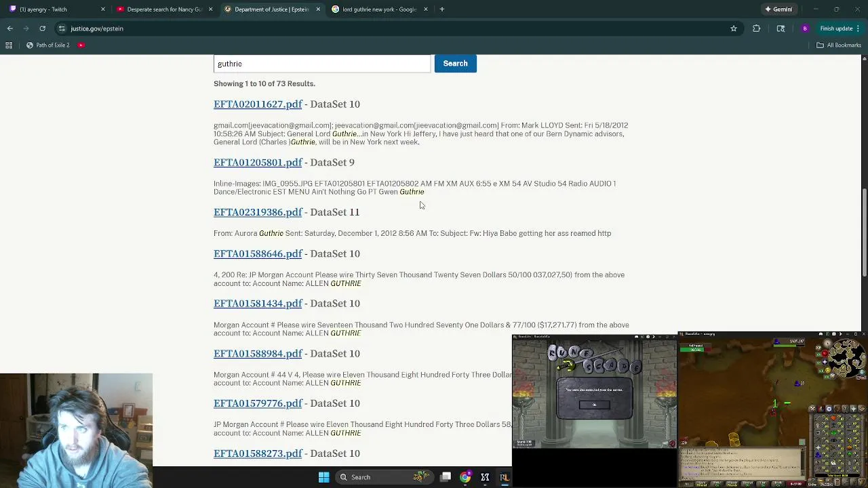Open a new browser tab

click(441, 9)
